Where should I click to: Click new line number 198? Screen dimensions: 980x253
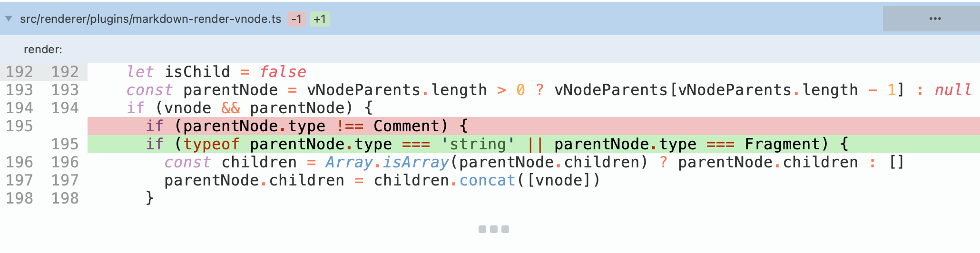pos(65,198)
